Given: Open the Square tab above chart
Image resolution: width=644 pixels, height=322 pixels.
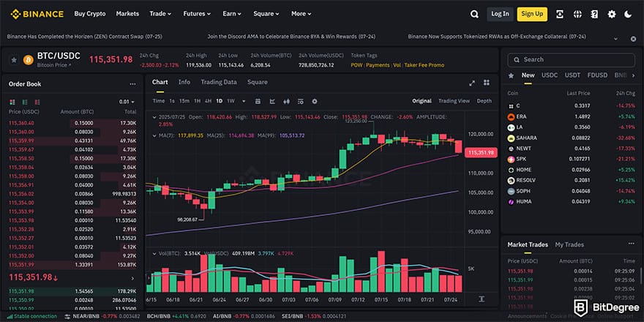Looking at the screenshot, I should (257, 82).
